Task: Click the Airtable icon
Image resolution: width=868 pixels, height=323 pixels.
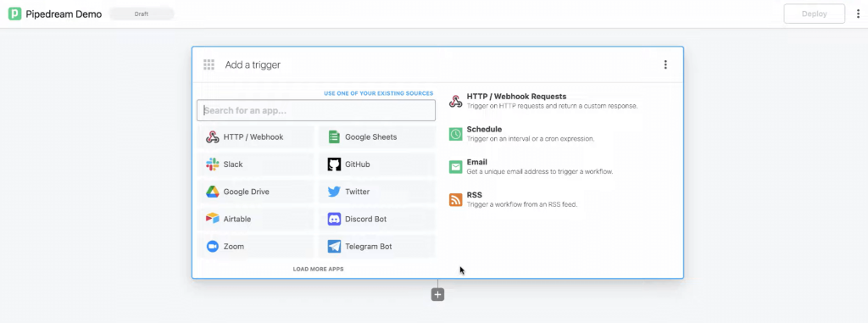Action: (213, 219)
